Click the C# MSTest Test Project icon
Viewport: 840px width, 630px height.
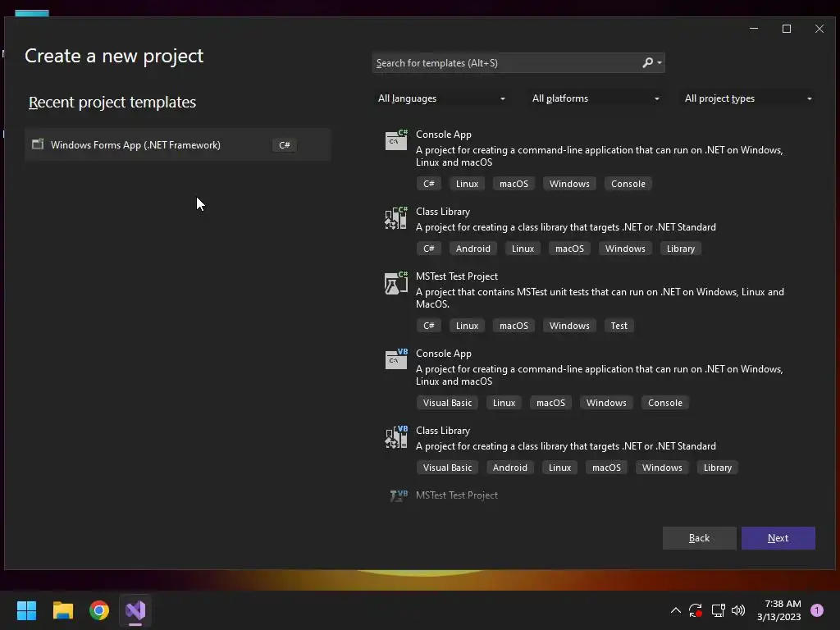pos(396,282)
